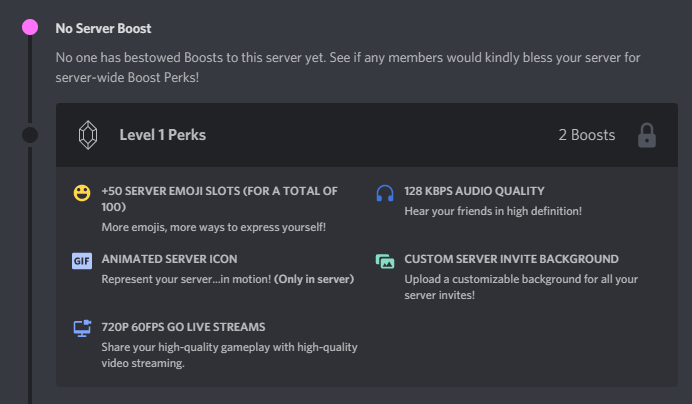Viewport: 692px width, 404px height.
Task: Click the headphones audio quality icon
Action: click(385, 193)
